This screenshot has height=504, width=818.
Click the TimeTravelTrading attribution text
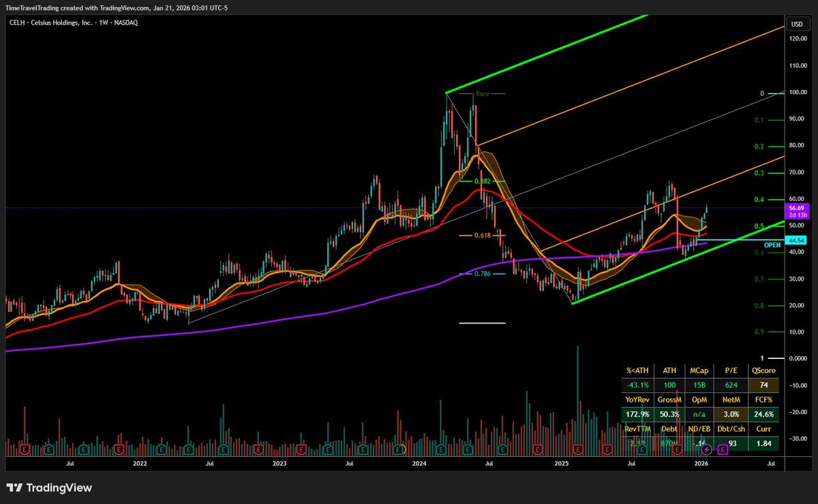(31, 7)
